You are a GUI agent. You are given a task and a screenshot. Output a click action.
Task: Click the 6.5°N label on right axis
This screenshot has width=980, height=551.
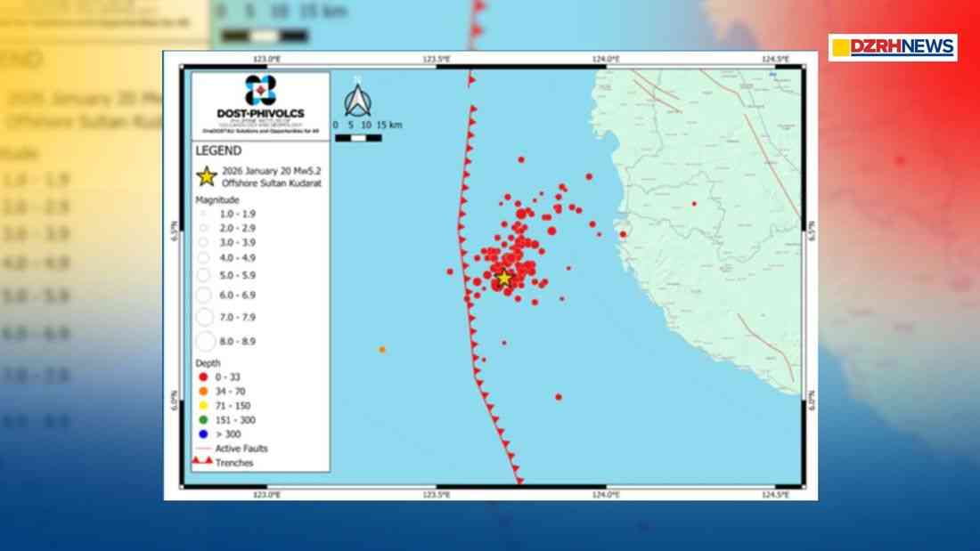click(x=812, y=231)
